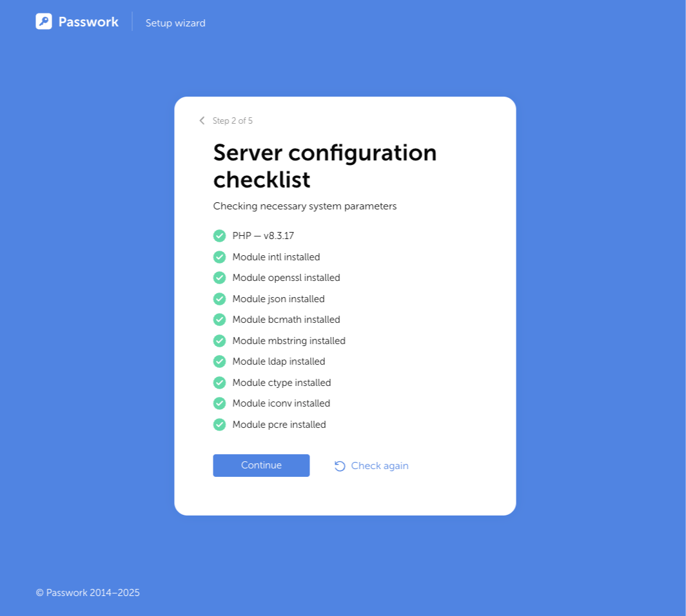Click the refresh icon next to Check again

click(340, 465)
